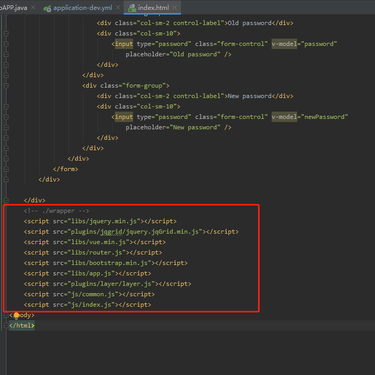The width and height of the screenshot is (375, 375).
Task: Toggle fold marker beside closing body tag
Action: click(6, 315)
